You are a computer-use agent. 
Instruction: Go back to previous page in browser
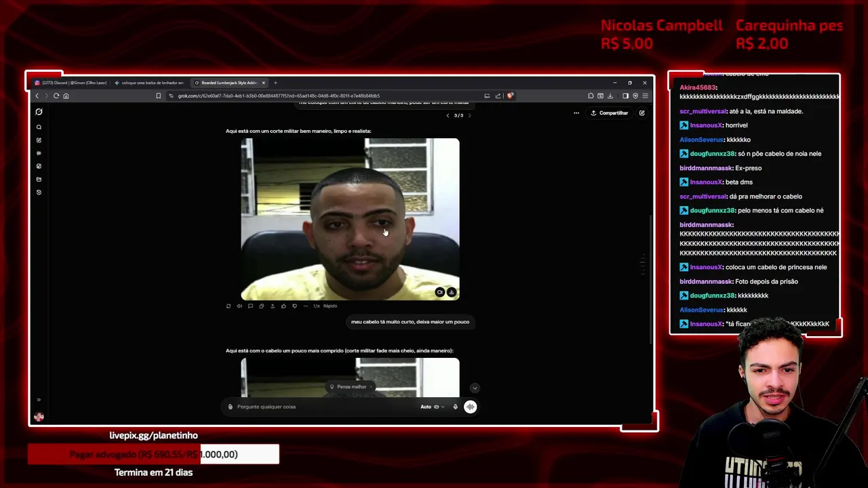coord(37,96)
